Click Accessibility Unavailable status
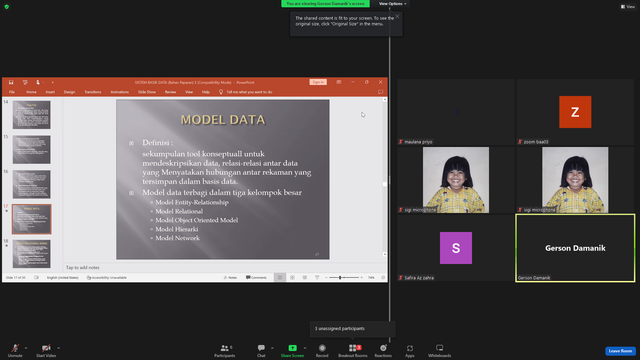Image resolution: width=640 pixels, height=360 pixels. tap(107, 278)
